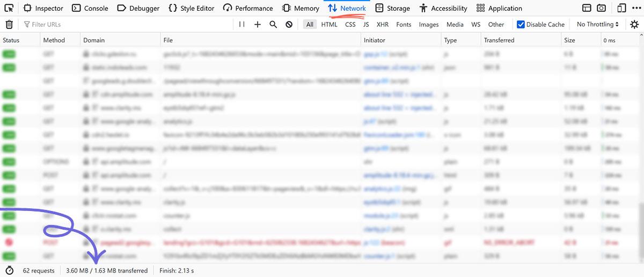This screenshot has height=277, width=644.
Task: Open request blocking icon
Action: [289, 24]
